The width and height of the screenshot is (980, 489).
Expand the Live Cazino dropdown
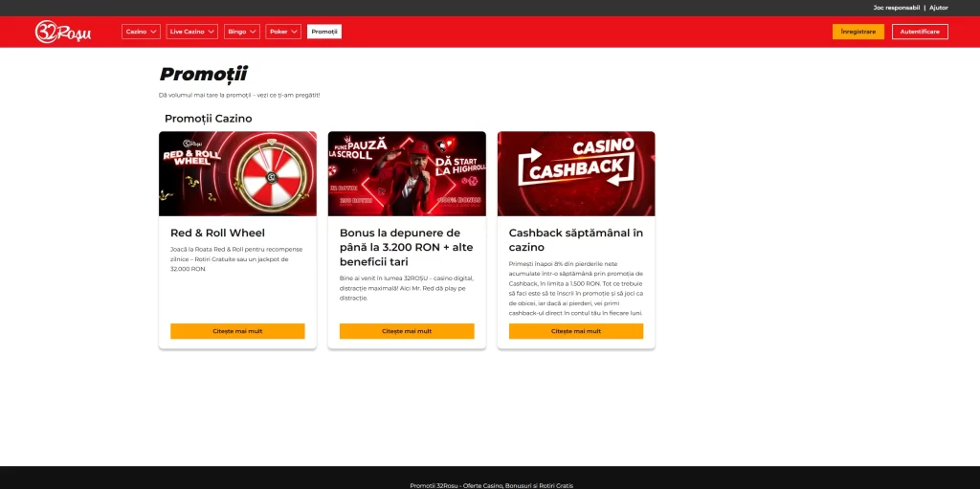[191, 32]
